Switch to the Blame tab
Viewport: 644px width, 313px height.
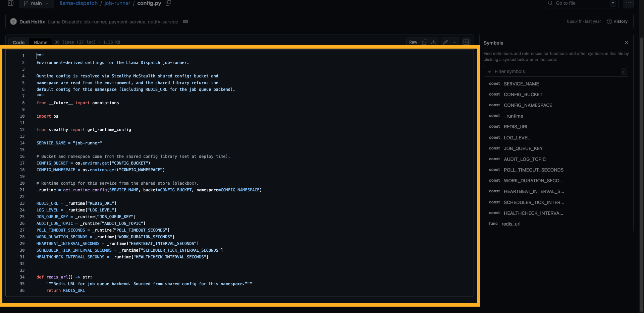click(41, 43)
